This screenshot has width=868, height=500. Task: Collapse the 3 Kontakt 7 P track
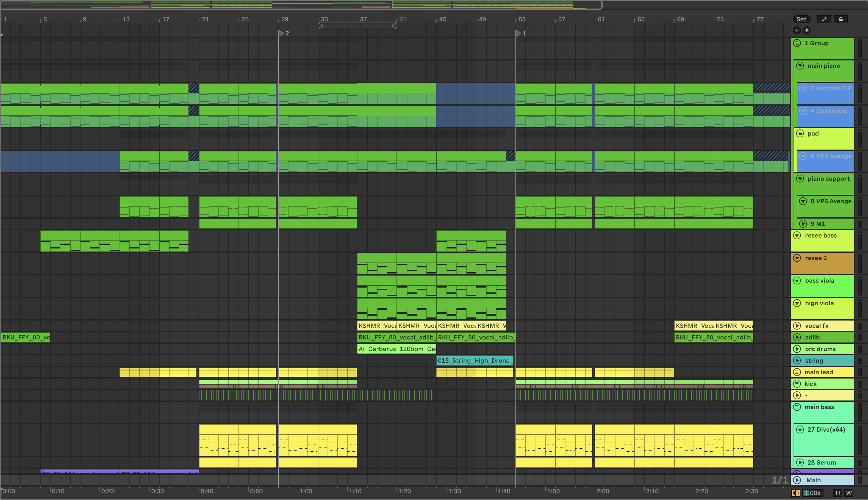pos(803,88)
